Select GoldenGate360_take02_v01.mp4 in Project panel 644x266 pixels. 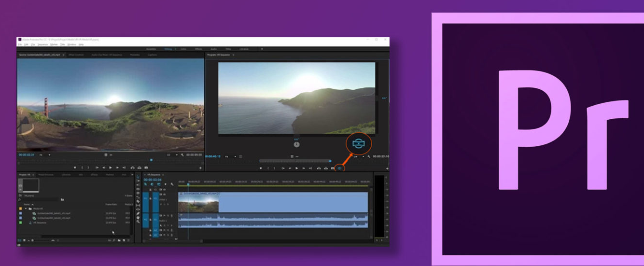point(54,218)
